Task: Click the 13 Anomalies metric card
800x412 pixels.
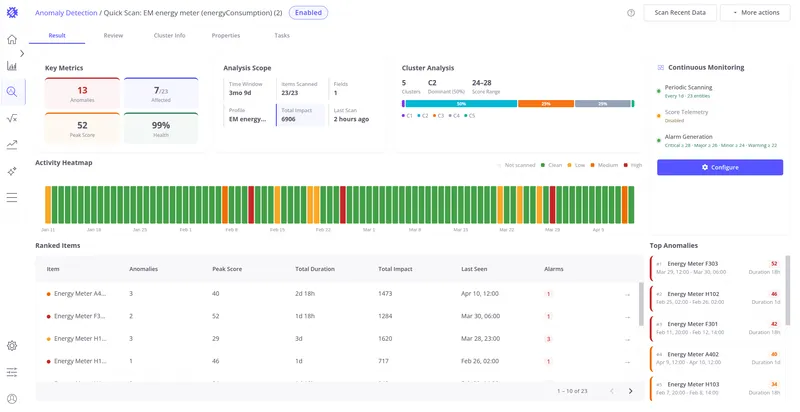Action: coord(82,94)
